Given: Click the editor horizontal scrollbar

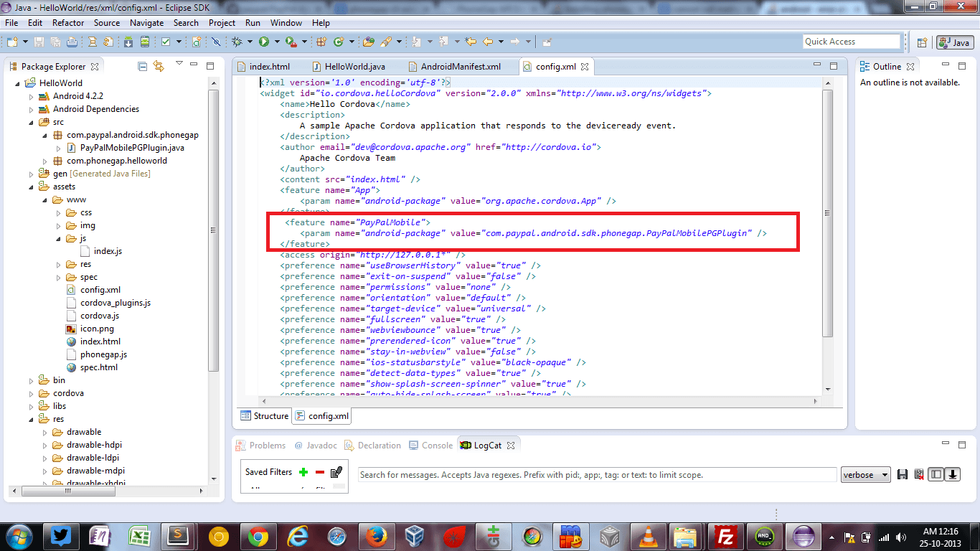Looking at the screenshot, I should tap(538, 401).
